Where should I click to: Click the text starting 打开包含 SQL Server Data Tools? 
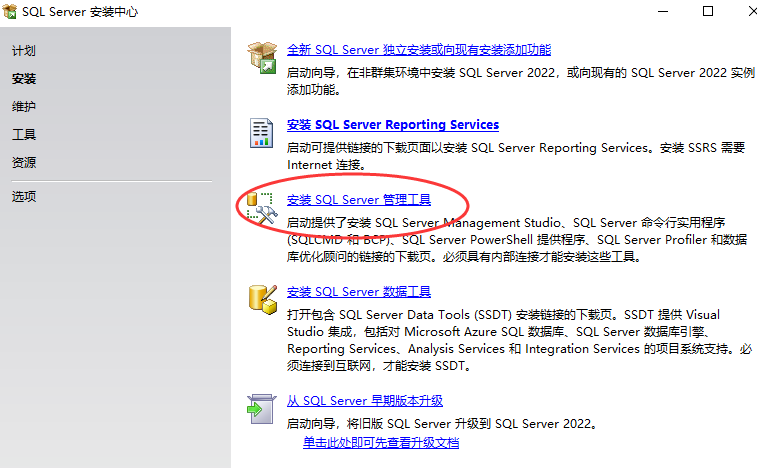519,340
